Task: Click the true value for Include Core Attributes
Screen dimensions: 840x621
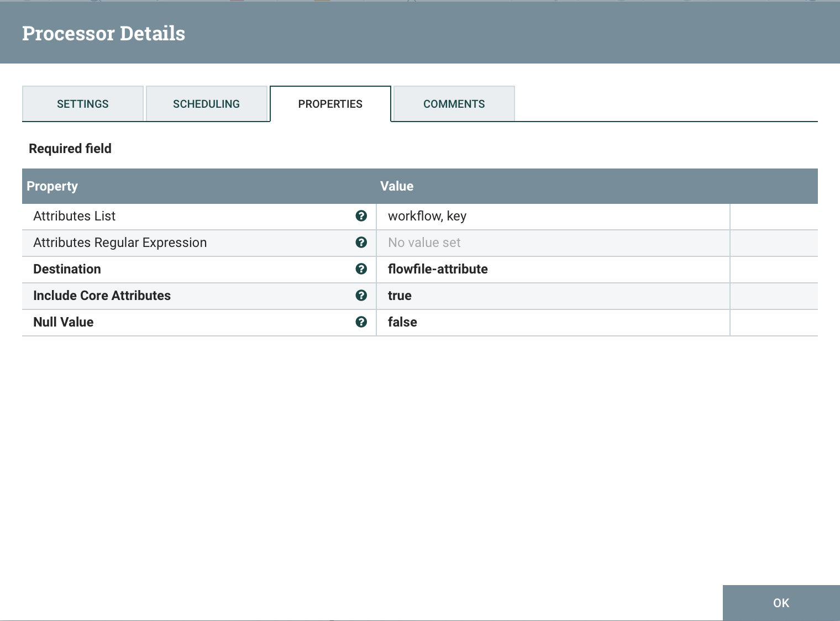Action: point(553,296)
